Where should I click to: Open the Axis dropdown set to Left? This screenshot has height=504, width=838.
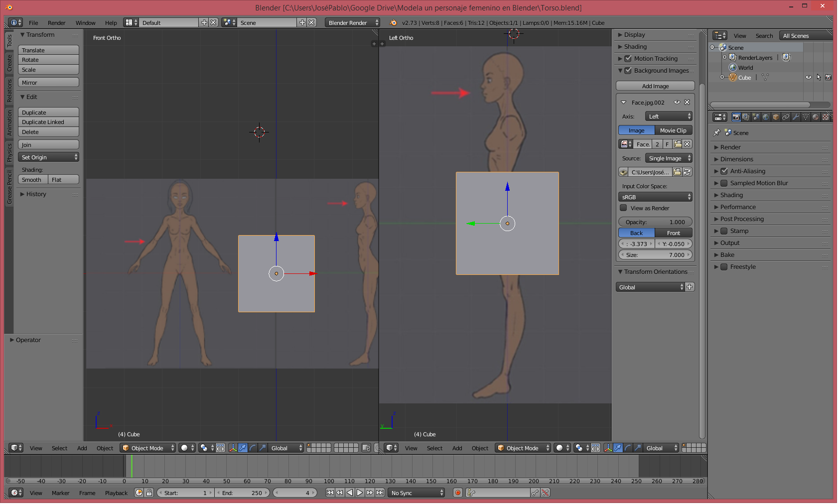(x=669, y=117)
